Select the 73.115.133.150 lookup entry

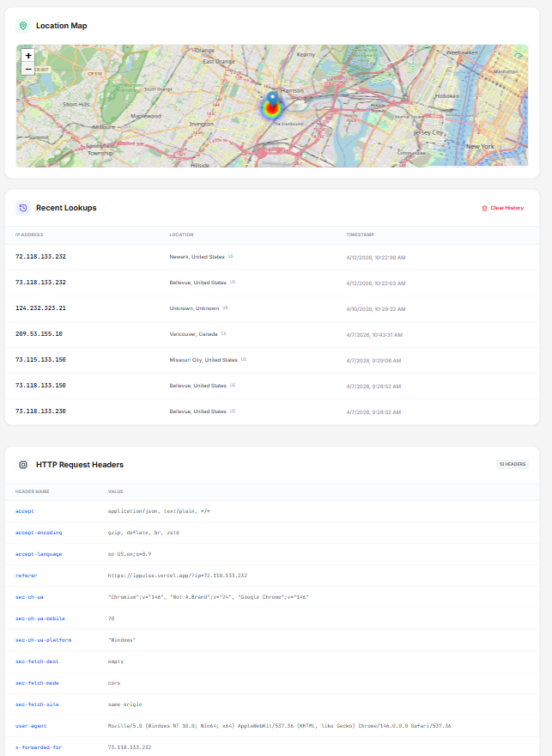40,360
